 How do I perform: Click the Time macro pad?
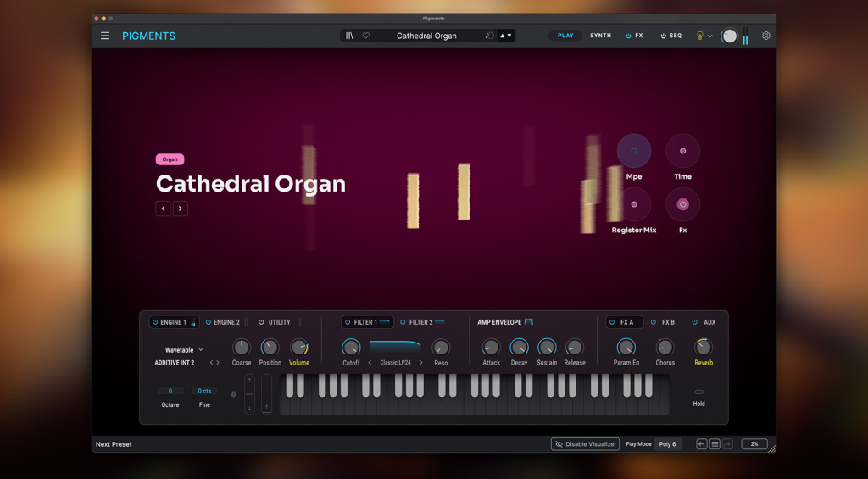[682, 151]
